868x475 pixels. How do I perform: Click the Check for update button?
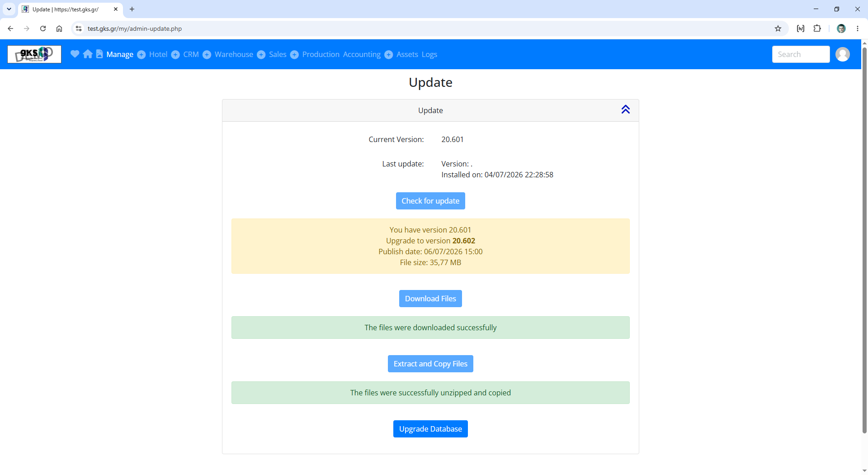[430, 201]
